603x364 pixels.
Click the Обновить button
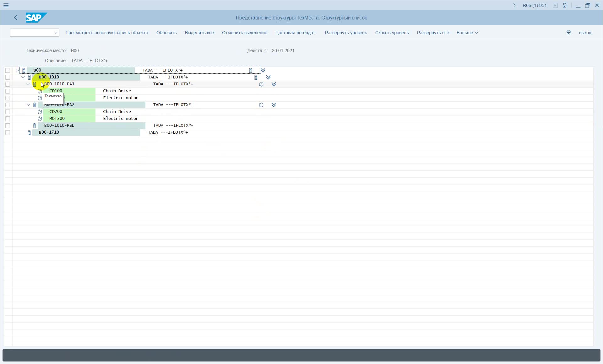[x=166, y=33]
